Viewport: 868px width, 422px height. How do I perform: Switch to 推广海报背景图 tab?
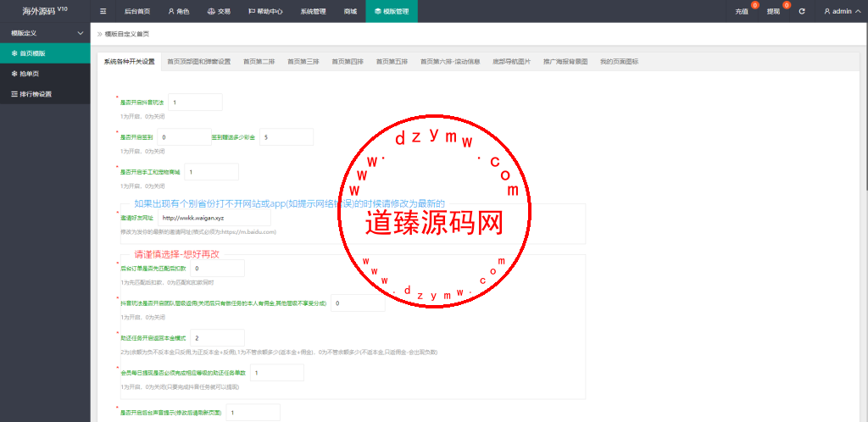(565, 62)
